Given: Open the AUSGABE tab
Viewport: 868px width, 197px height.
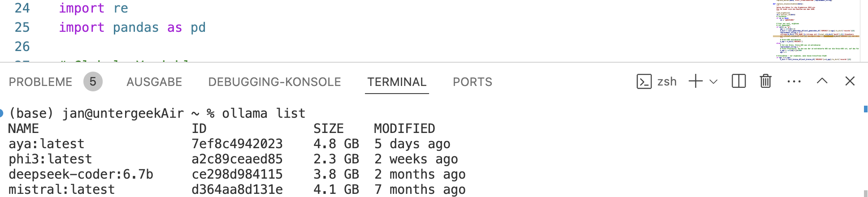Looking at the screenshot, I should point(154,82).
